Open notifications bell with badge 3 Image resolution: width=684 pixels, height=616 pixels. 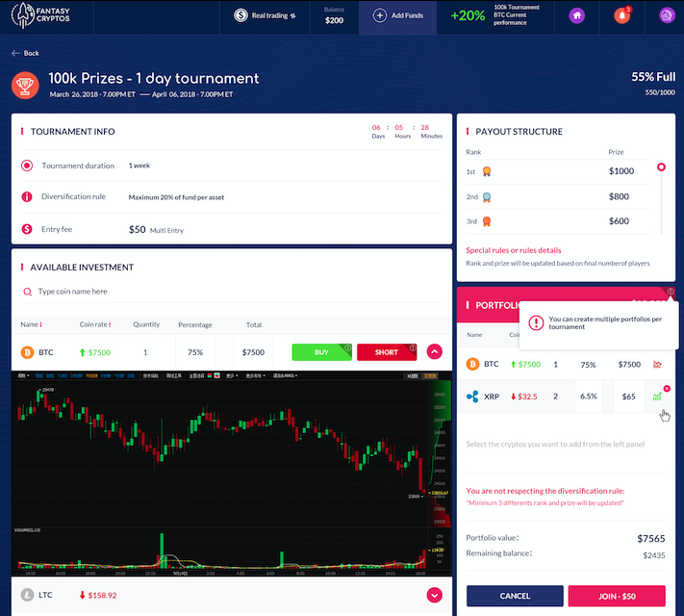coord(622,15)
